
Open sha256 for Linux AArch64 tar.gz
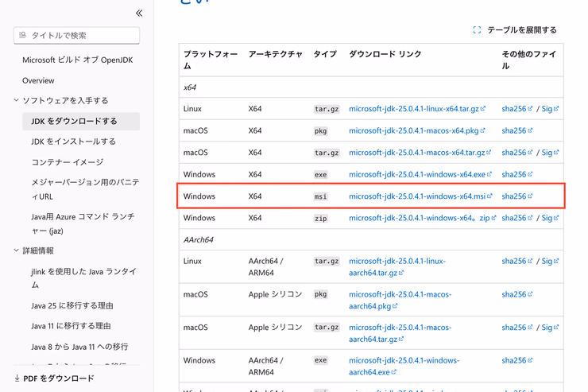516,261
